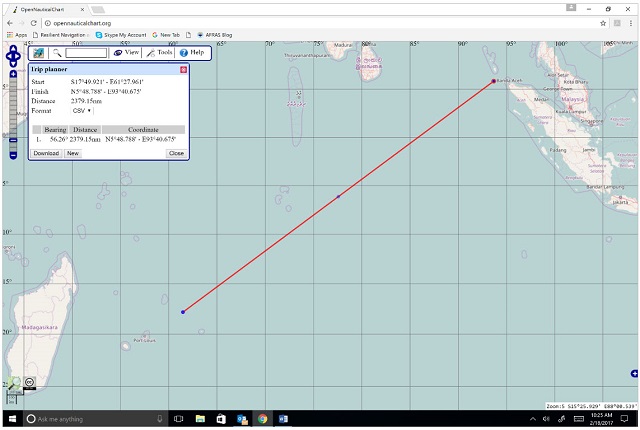Zoom in with the plus button above slider
Image resolution: width=640 pixels, height=430 pixels.
(13, 74)
